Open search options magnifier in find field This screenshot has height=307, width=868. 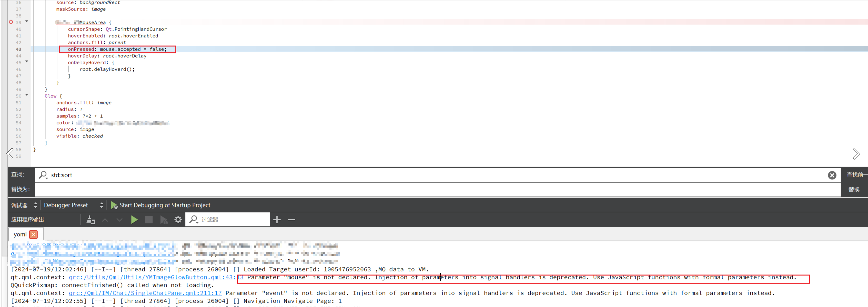pos(43,175)
